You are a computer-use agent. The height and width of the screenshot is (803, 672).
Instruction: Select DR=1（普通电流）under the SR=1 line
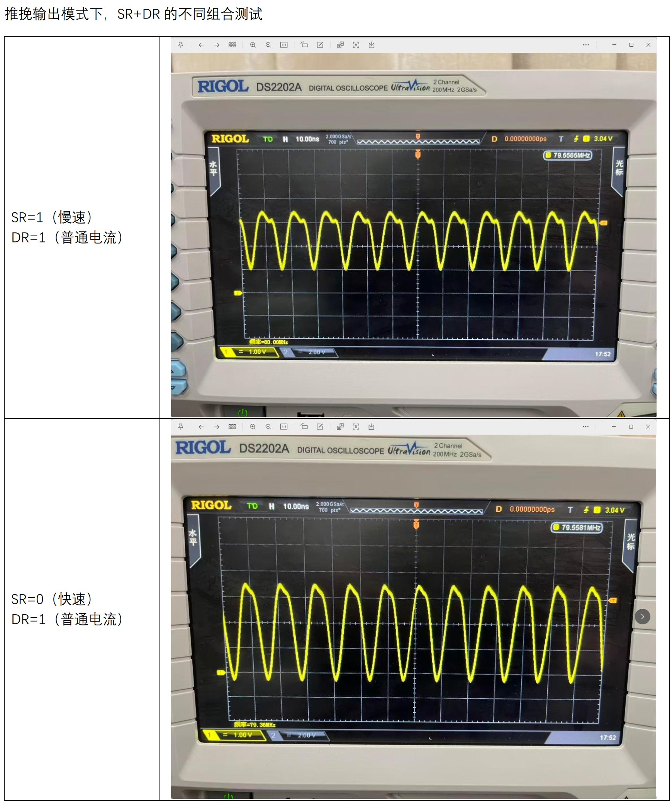pyautogui.click(x=67, y=237)
